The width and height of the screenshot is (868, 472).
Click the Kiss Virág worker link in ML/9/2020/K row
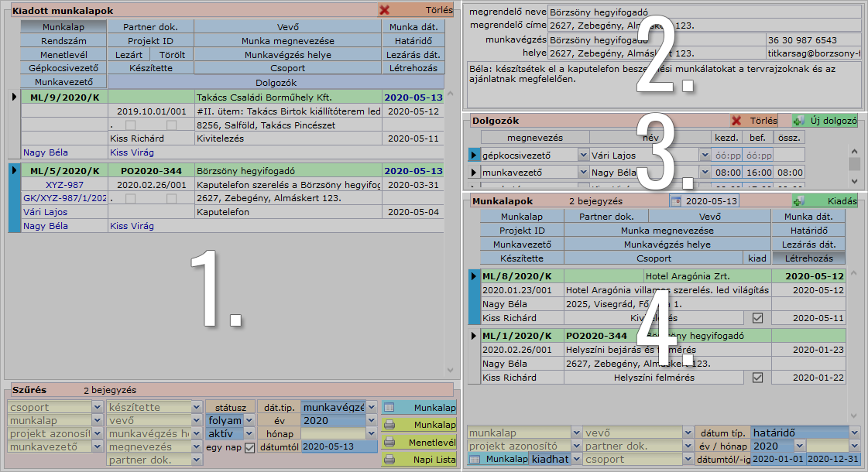click(x=132, y=152)
